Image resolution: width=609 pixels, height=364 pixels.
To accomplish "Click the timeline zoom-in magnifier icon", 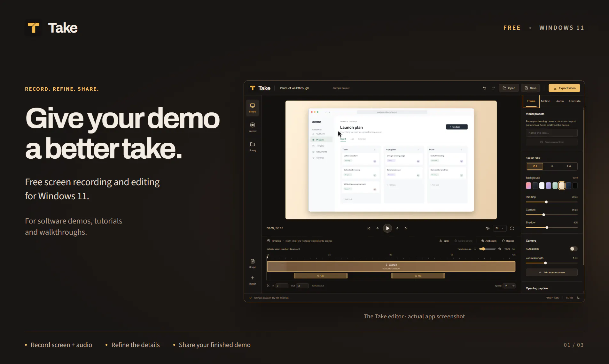I will (500, 249).
